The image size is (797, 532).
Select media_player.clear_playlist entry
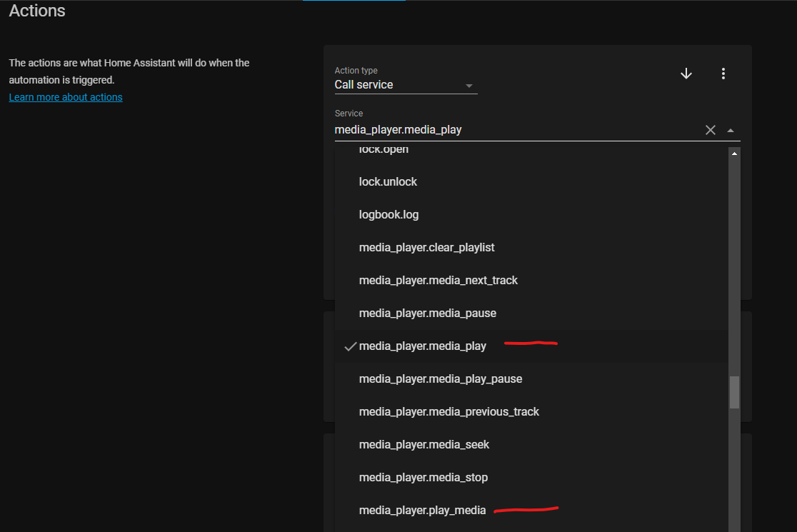[x=426, y=247]
